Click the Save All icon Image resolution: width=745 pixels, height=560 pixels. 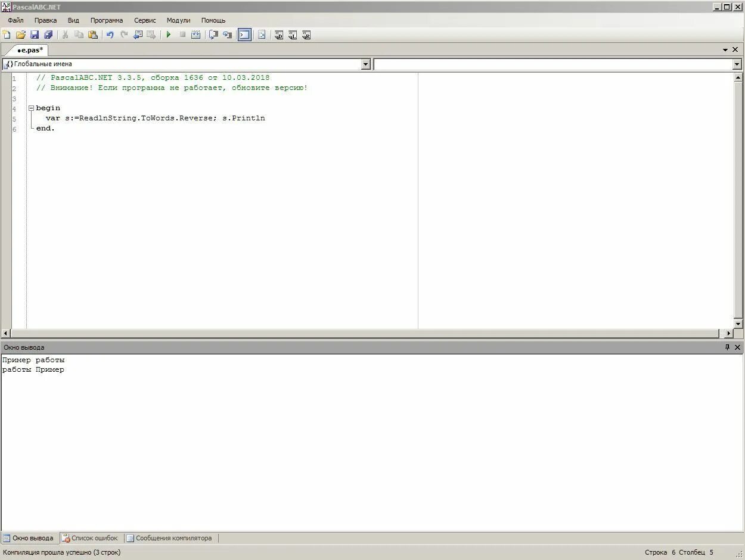tap(48, 35)
